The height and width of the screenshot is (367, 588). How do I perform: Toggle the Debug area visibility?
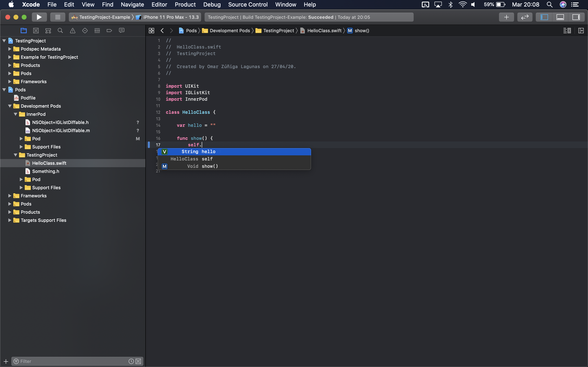(x=560, y=17)
